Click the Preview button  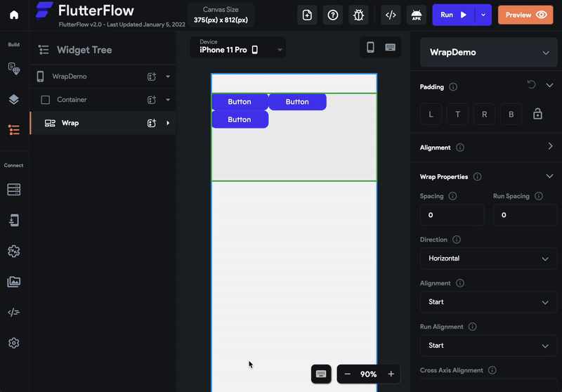(525, 15)
